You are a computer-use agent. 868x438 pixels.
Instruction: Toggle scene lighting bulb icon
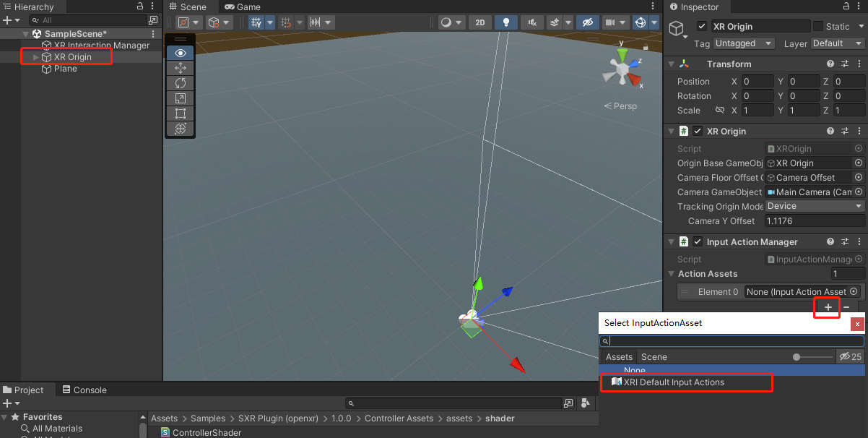click(506, 22)
